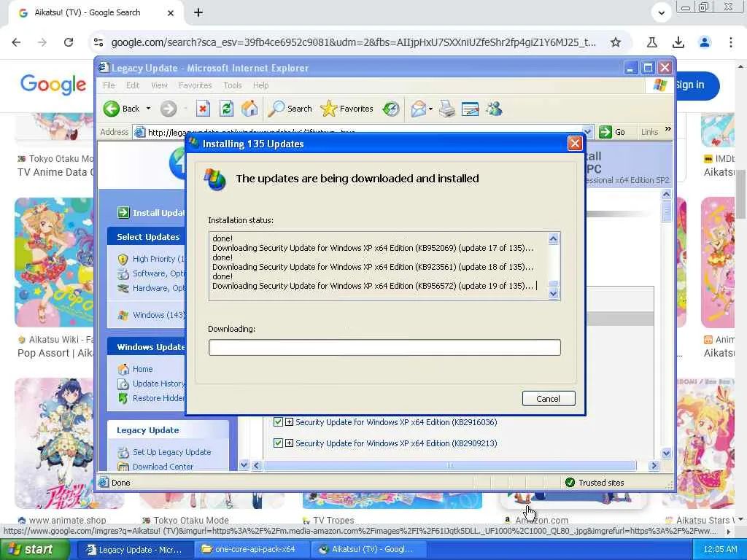Open a new Chrome tab

pyautogui.click(x=198, y=13)
